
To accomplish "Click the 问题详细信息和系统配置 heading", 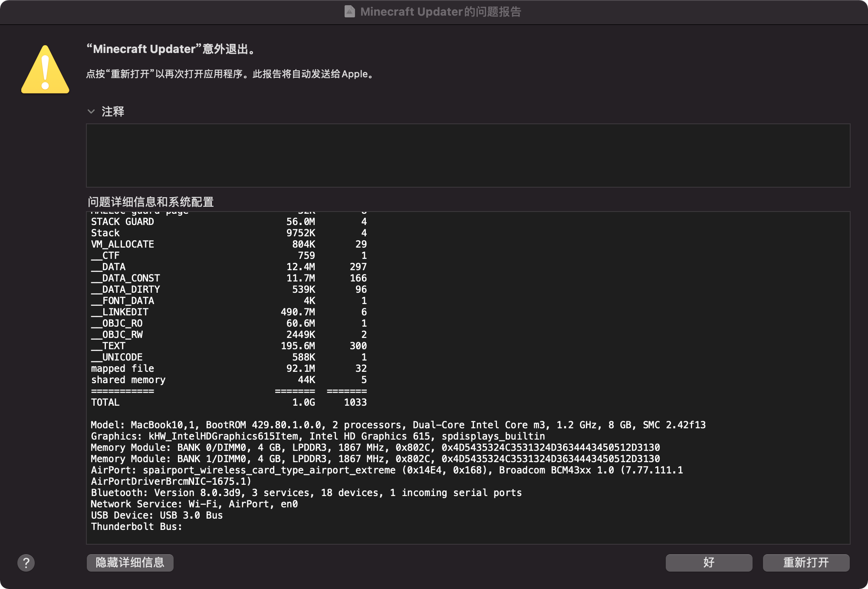I will pos(151,202).
